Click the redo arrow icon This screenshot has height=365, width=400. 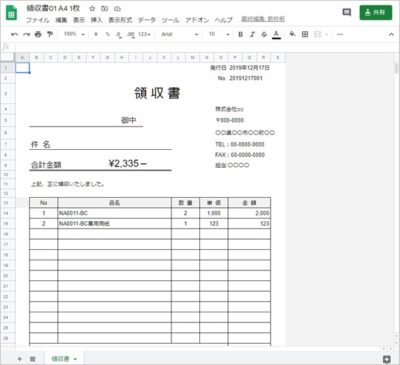26,34
